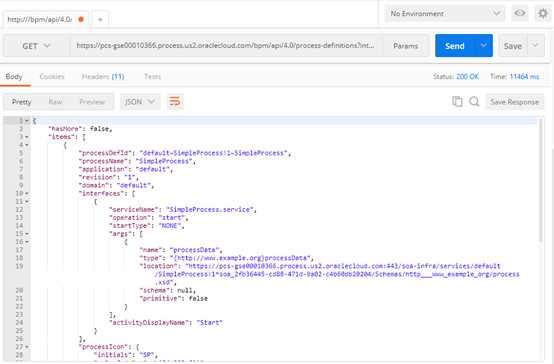Toggle line wrap icon in response toolbar

(175, 101)
